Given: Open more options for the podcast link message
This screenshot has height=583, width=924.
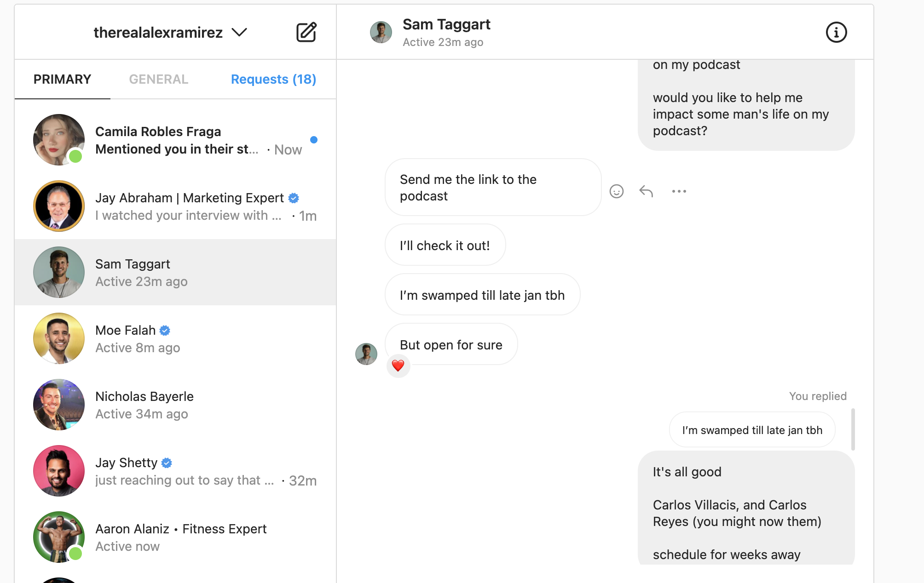Looking at the screenshot, I should (679, 191).
